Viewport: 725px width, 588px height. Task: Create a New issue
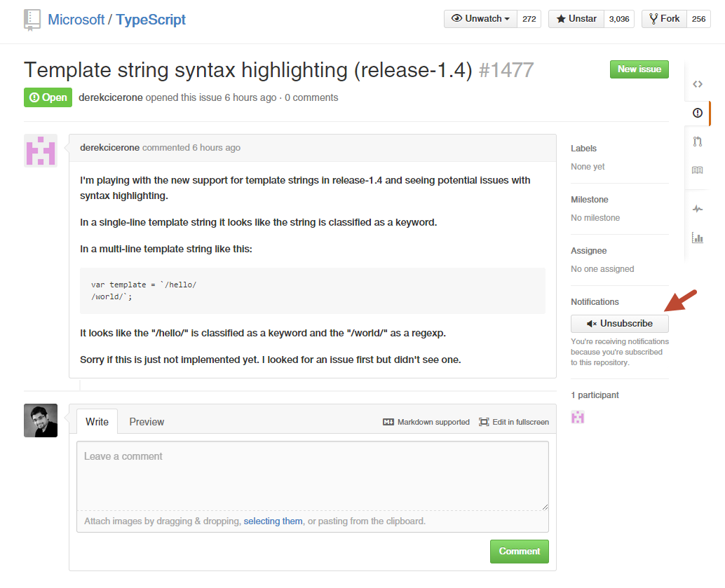pos(639,69)
